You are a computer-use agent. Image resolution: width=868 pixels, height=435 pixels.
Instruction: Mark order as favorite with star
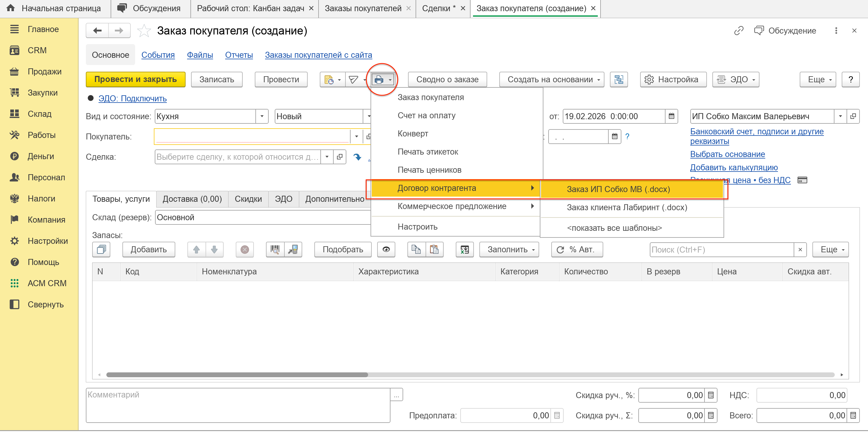[144, 31]
